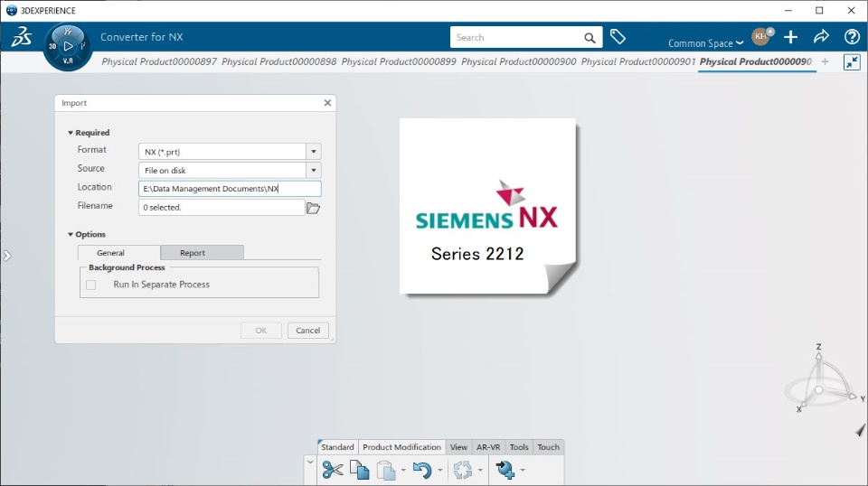Screen dimensions: 868x486
Task: Enable Run In Separate Process checkbox
Action: pyautogui.click(x=91, y=285)
